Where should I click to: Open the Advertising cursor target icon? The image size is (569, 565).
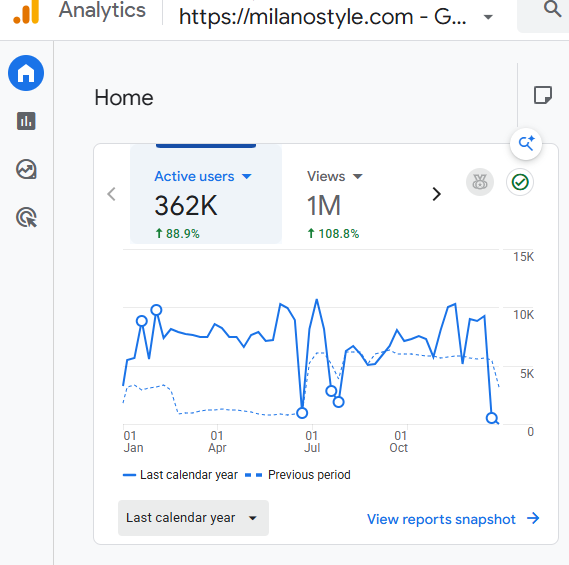pos(26,217)
